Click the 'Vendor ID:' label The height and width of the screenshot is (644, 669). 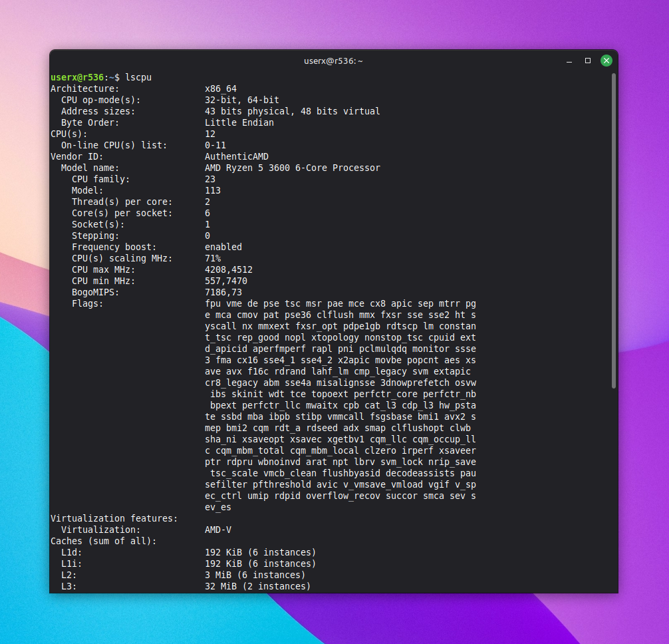point(76,156)
